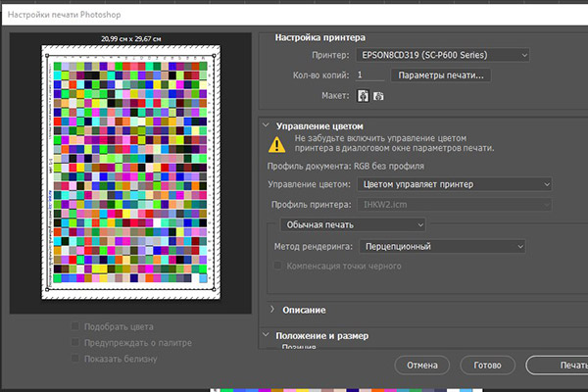Click the Профиль документа: RGB без профиля text
Image resolution: width=588 pixels, height=392 pixels.
(x=345, y=166)
